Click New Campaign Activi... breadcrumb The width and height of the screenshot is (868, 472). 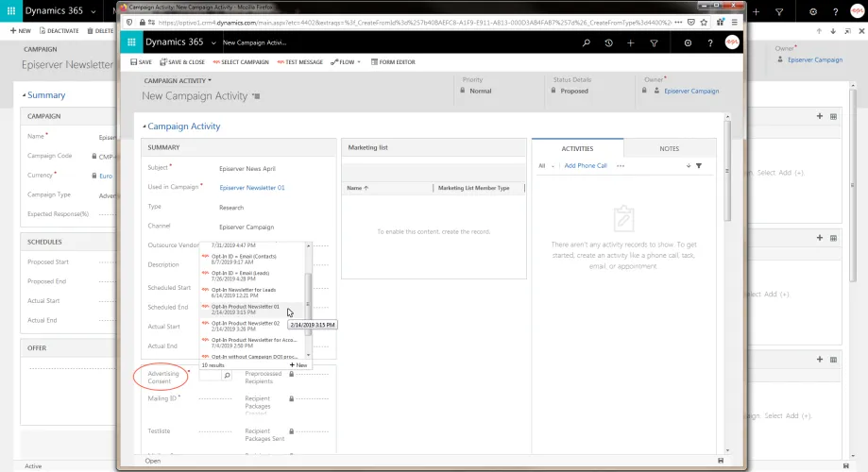[x=255, y=42]
